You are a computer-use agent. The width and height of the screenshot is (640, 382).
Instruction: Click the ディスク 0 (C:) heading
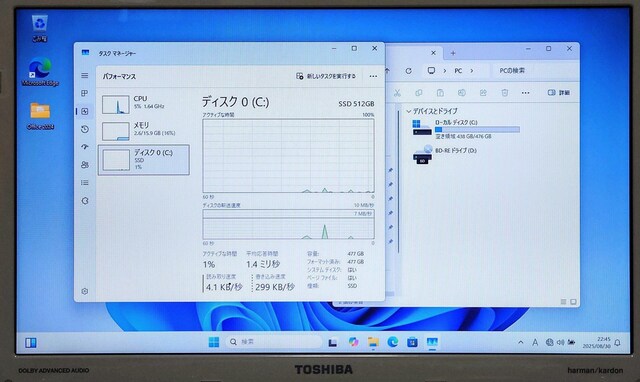coord(236,102)
